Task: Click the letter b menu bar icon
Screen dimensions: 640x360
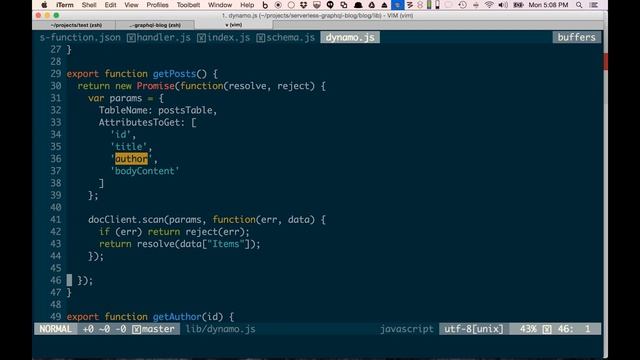Action: [x=265, y=5]
